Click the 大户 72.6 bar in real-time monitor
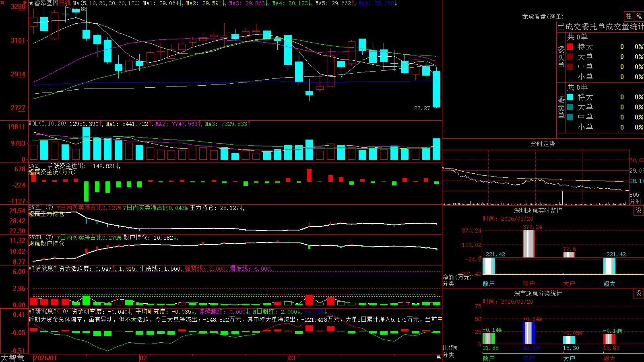The image size is (644, 362). click(x=569, y=255)
